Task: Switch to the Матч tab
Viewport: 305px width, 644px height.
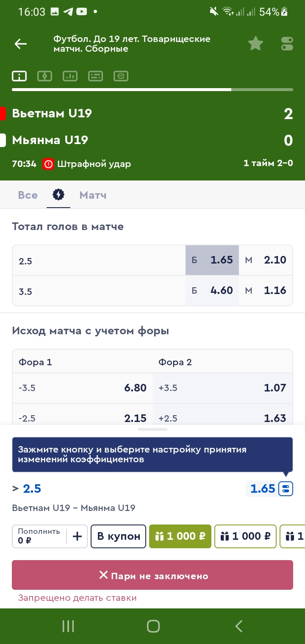Action: [x=93, y=195]
